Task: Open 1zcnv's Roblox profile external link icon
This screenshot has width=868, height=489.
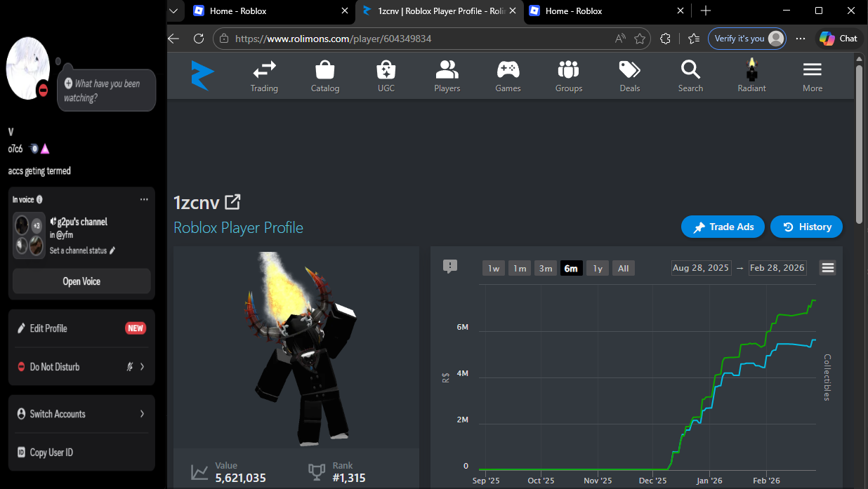Action: coord(232,202)
